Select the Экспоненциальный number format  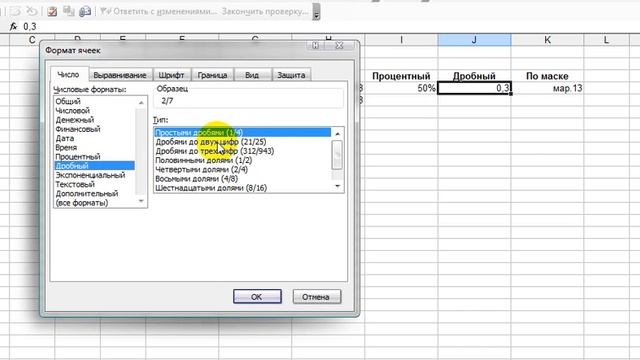(95, 175)
